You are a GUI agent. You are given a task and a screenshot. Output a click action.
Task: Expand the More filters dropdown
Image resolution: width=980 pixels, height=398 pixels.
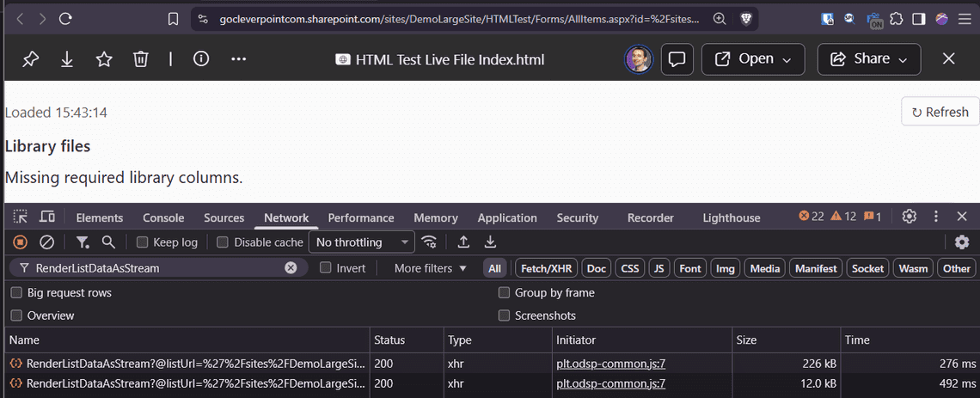(431, 269)
